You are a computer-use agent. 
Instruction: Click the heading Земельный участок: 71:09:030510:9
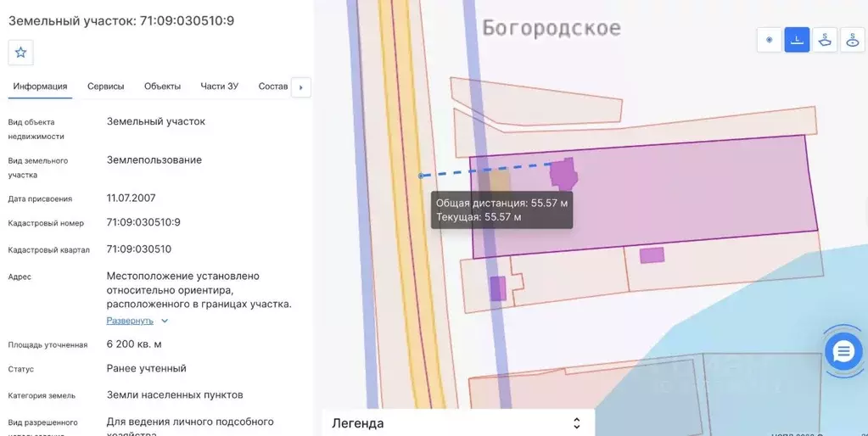(x=121, y=21)
